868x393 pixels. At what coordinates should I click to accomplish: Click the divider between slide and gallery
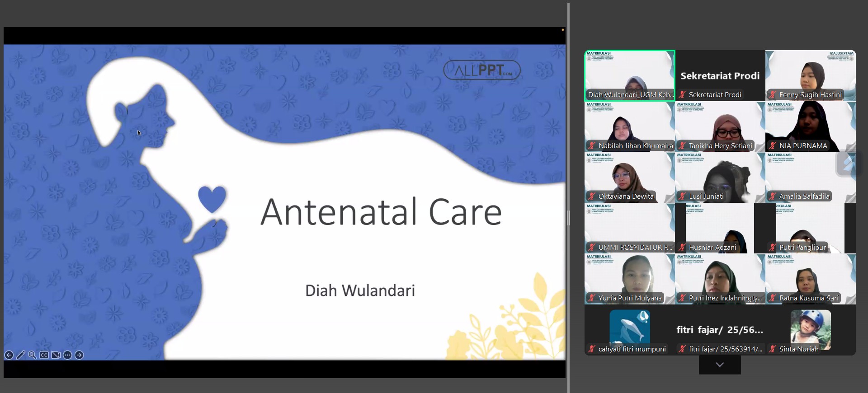pos(568,218)
